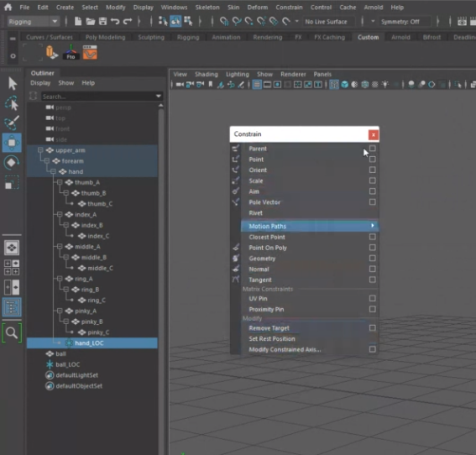
Task: Redo the last action arrow
Action: (x=128, y=21)
